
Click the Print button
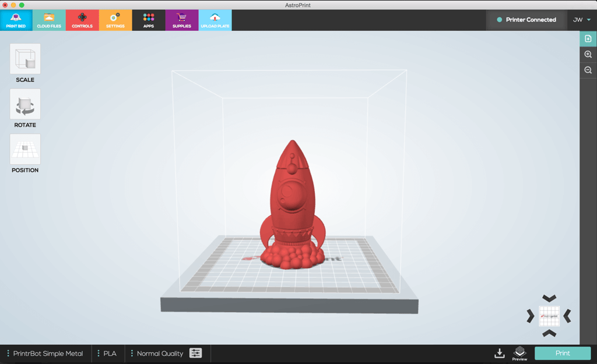(x=562, y=353)
